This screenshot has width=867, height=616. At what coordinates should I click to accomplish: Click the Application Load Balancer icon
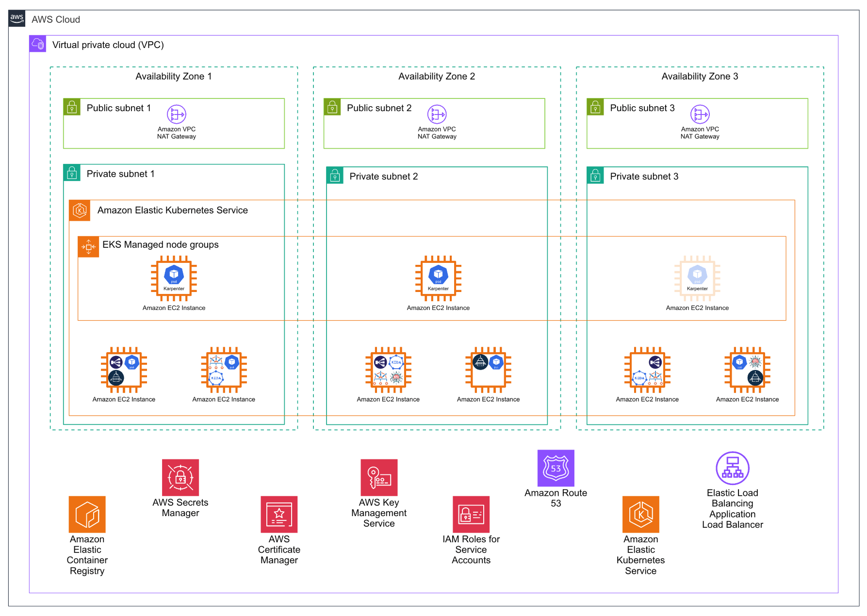733,468
